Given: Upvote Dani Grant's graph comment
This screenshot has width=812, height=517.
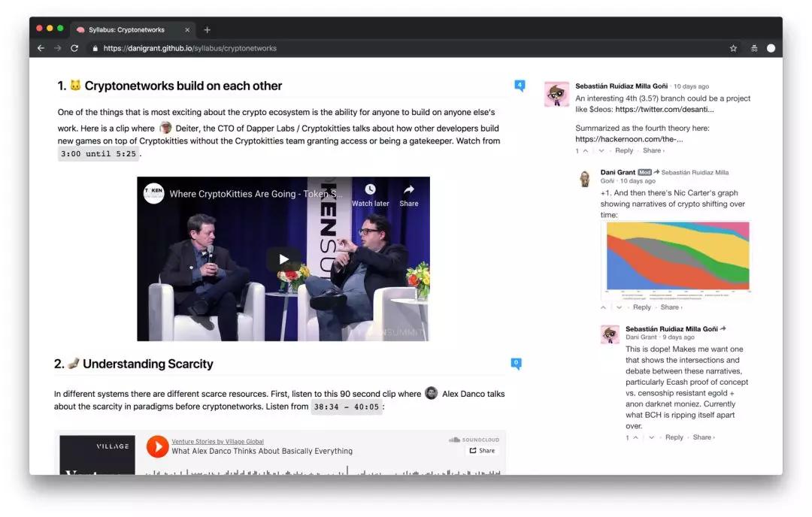Looking at the screenshot, I should (x=603, y=307).
